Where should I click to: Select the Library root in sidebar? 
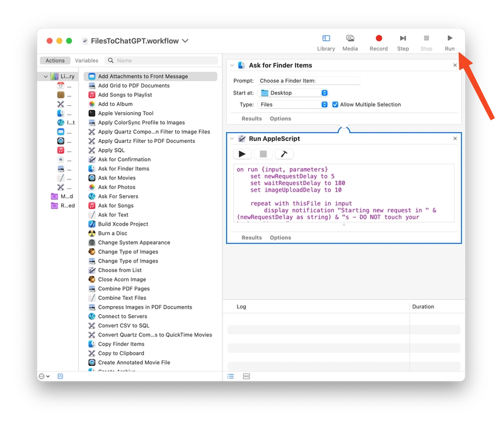click(x=62, y=76)
